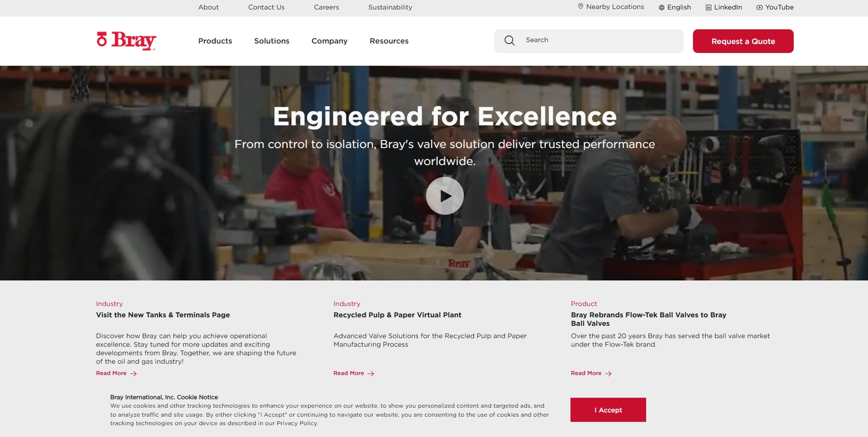
Task: Open Recycled Pulp & Paper Virtual Plant heading
Action: pyautogui.click(x=397, y=315)
